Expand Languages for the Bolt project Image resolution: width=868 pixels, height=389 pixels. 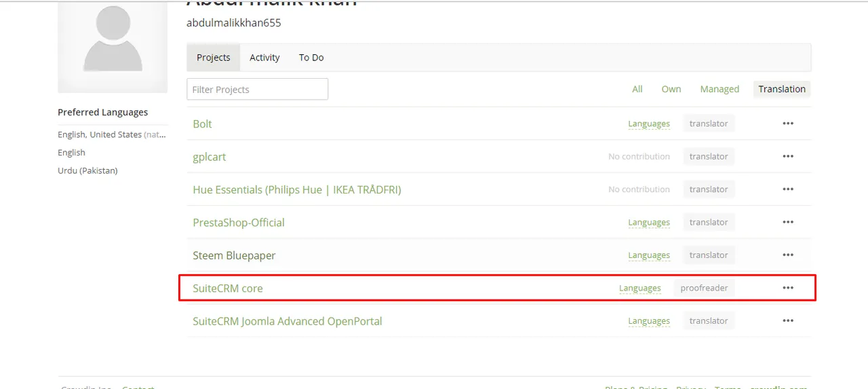click(x=649, y=124)
